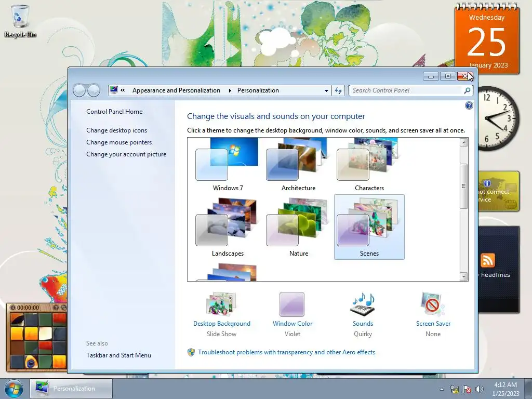
Task: Click Appearance and Personalization breadcrumb
Action: (176, 90)
